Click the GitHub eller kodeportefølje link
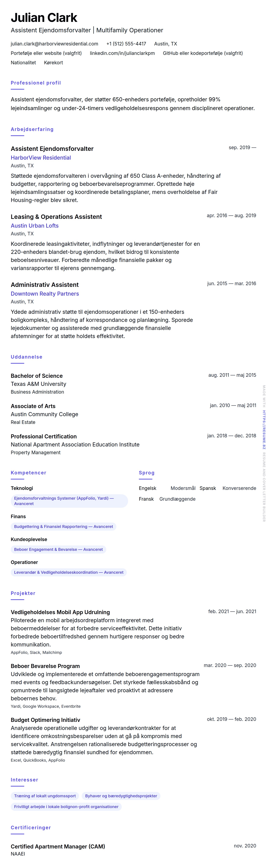 pos(203,53)
